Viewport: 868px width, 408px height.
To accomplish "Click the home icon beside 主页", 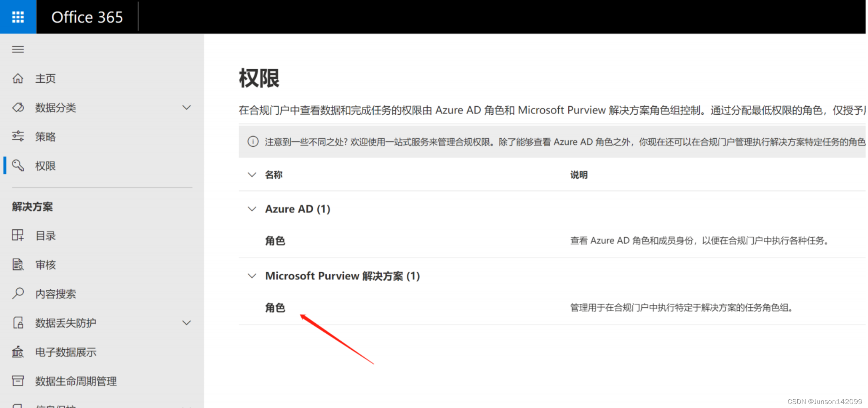I will pyautogui.click(x=18, y=78).
